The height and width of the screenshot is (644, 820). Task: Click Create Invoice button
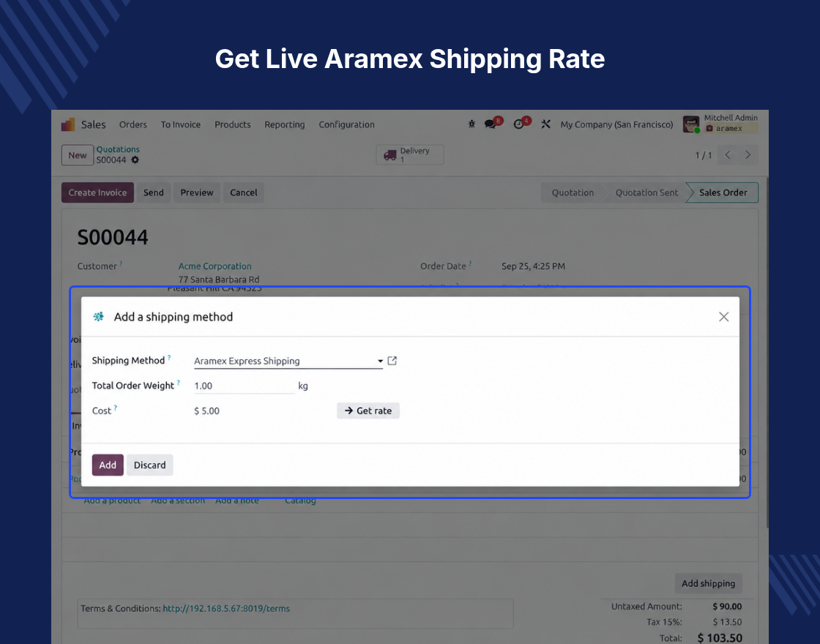(x=97, y=192)
